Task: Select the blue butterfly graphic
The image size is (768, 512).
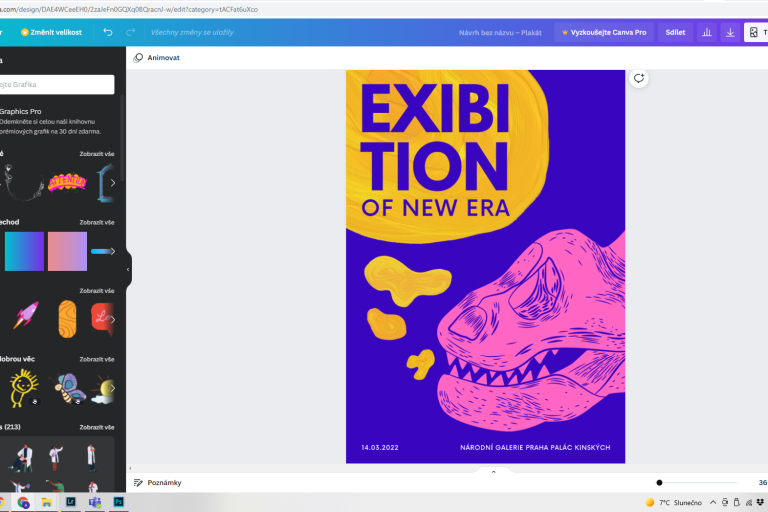Action: click(x=70, y=388)
